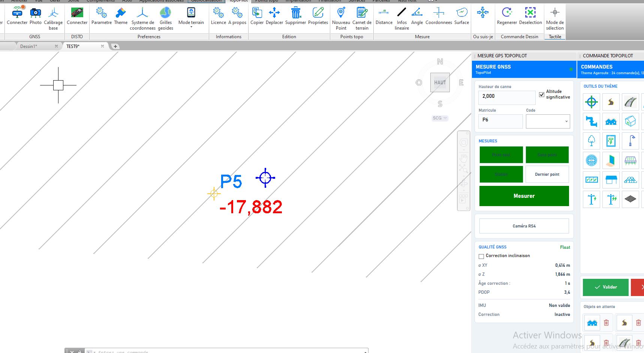Viewport: 644px width, 353px height.
Task: Open Caméra RS4
Action: point(524,226)
